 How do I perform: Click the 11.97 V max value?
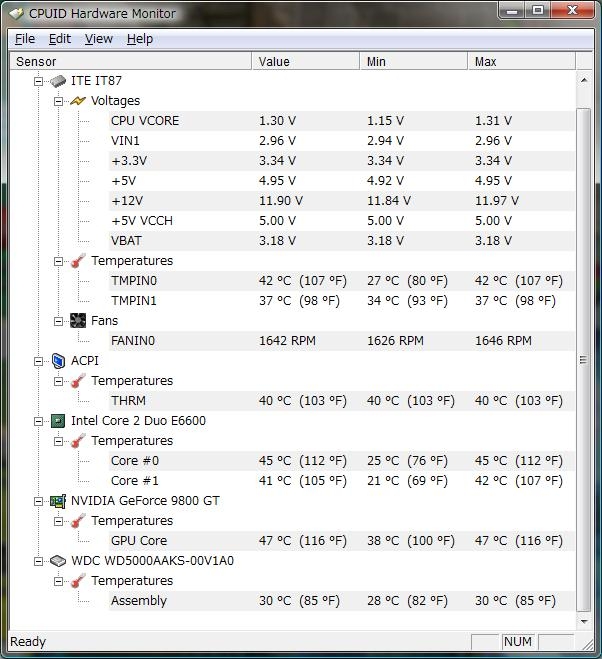[497, 201]
